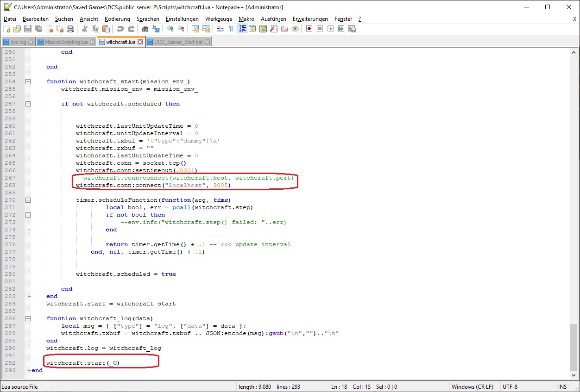Click the Save All icon
Screen dimensions: 580x392
tap(38, 29)
